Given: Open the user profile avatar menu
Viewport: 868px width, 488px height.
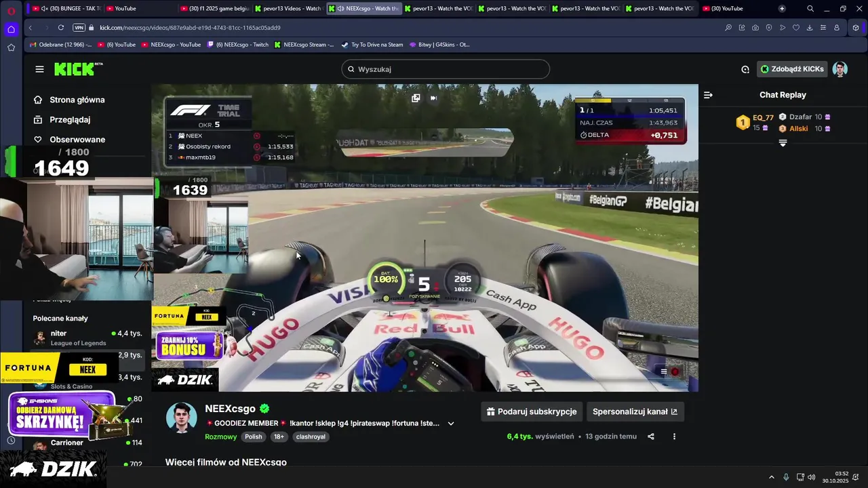Looking at the screenshot, I should [840, 69].
